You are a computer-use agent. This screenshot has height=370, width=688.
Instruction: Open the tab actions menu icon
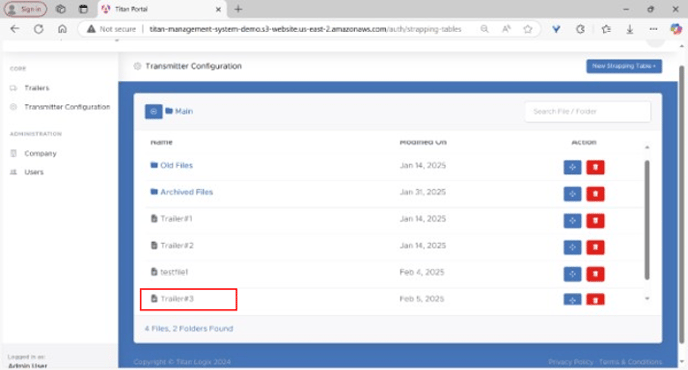click(x=83, y=9)
